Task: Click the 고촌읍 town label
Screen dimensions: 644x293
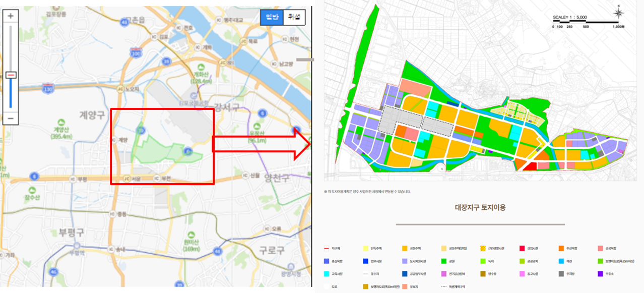Action: tap(137, 20)
